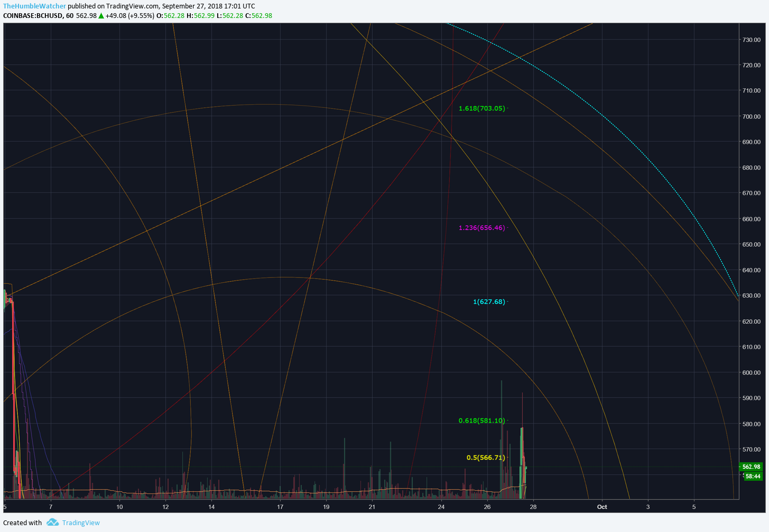
Task: Select the 1.618(703.05) Fibonacci level label
Action: (482, 108)
